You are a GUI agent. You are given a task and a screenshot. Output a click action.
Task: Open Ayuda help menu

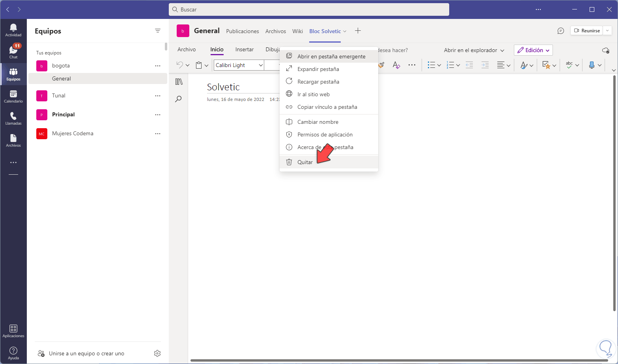click(13, 353)
